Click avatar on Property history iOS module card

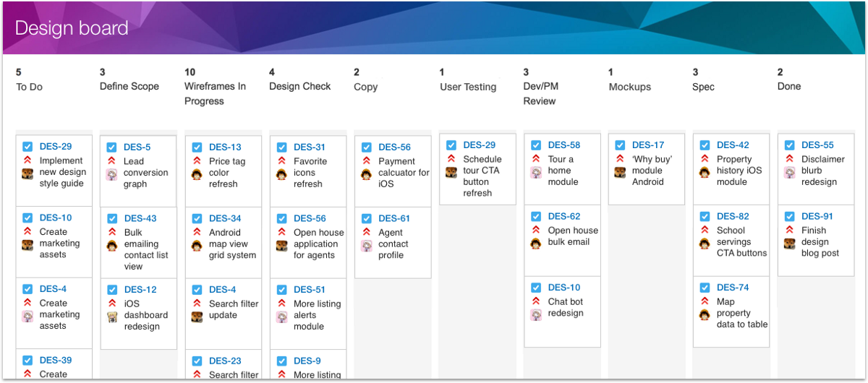tap(705, 172)
